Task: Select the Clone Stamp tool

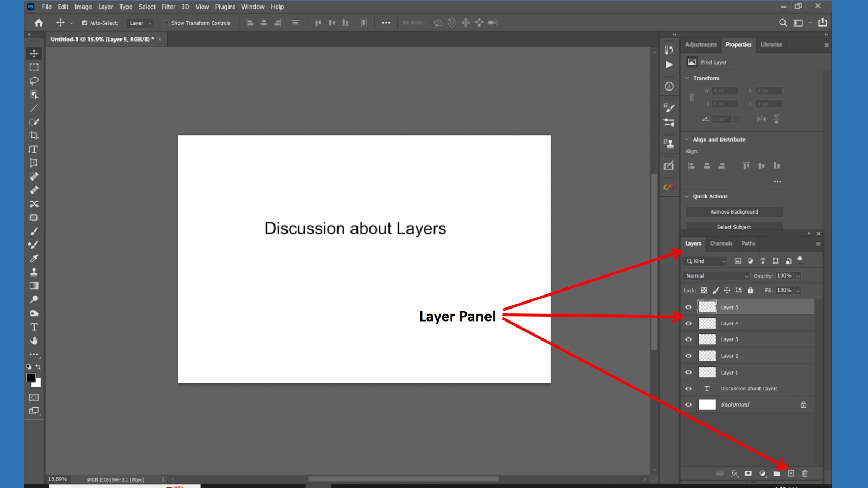Action: coord(34,272)
